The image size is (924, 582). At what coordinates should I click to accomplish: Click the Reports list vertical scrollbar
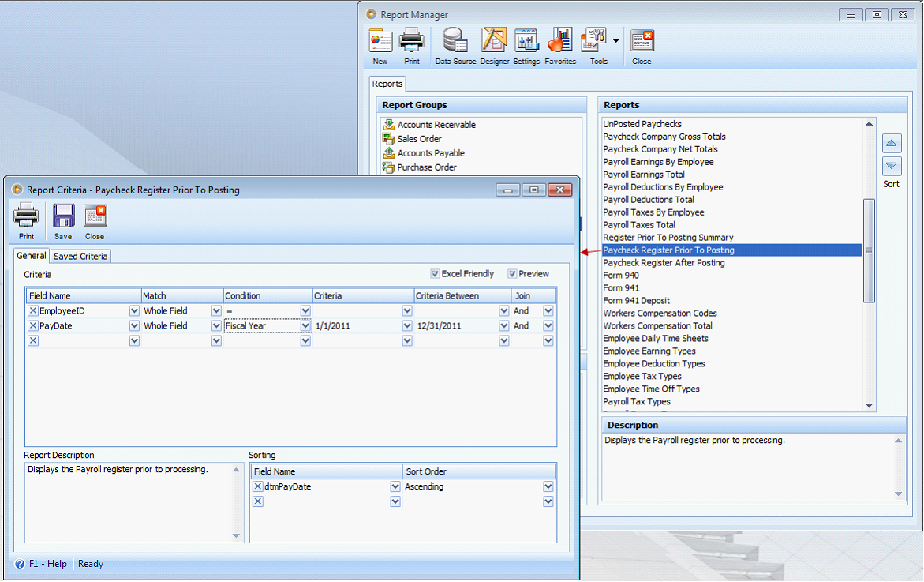(870, 250)
